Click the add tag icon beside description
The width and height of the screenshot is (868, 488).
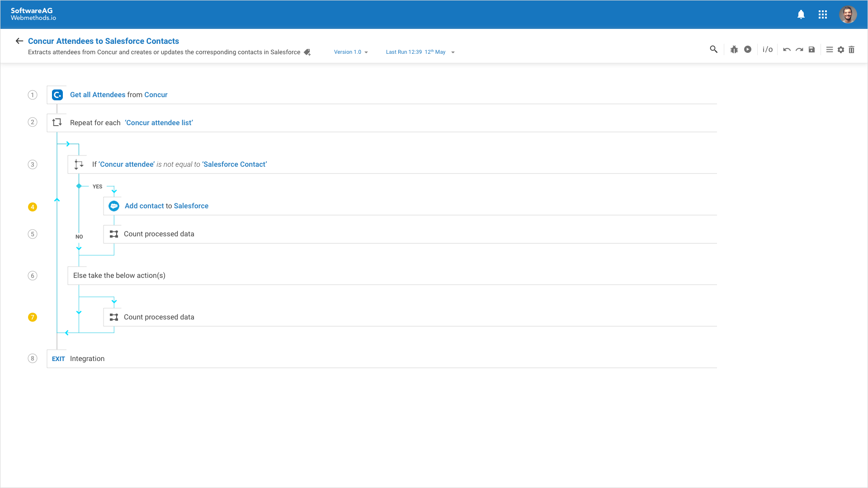pyautogui.click(x=307, y=52)
